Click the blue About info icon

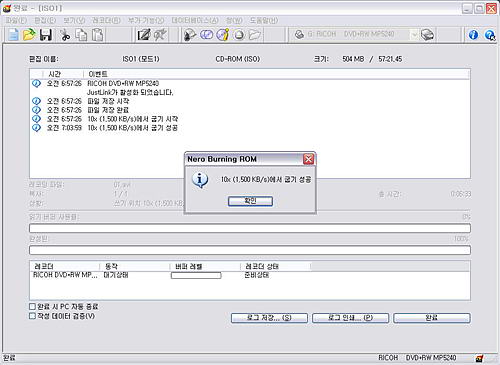[473, 35]
